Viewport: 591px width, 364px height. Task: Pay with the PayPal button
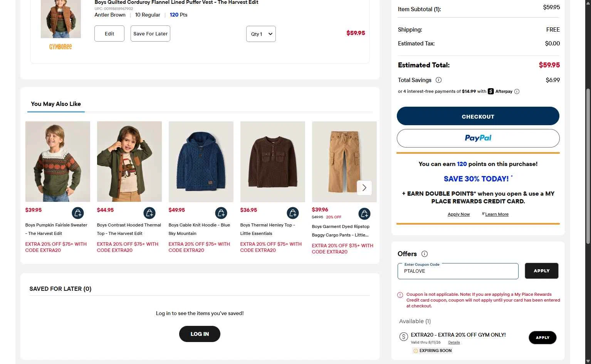click(x=478, y=138)
